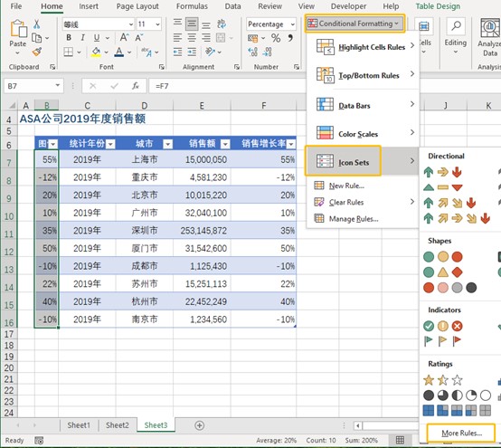This screenshot has height=448, width=501.
Task: Switch to Sheet2 tab
Action: 118,425
